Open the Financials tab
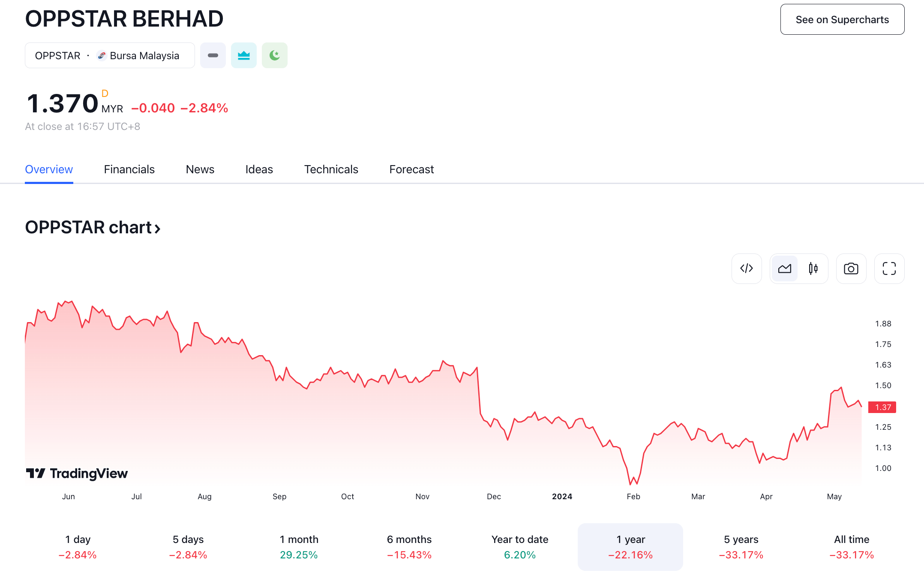 [129, 169]
